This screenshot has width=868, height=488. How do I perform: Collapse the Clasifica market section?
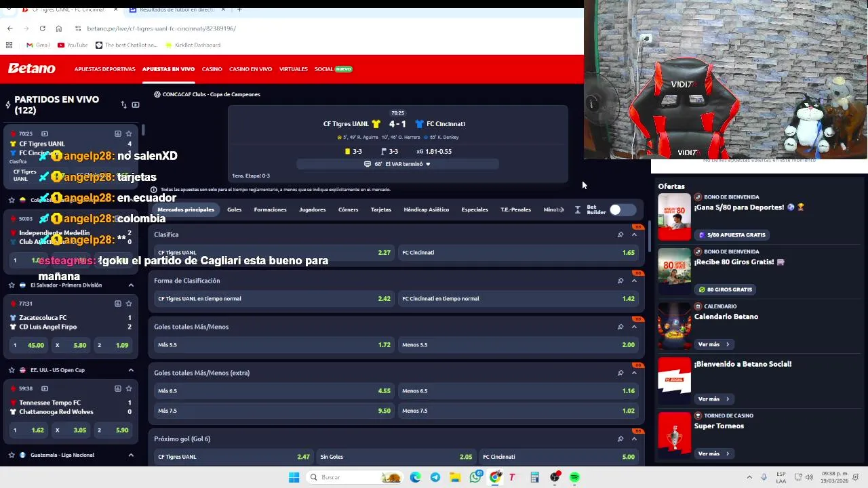pyautogui.click(x=635, y=235)
